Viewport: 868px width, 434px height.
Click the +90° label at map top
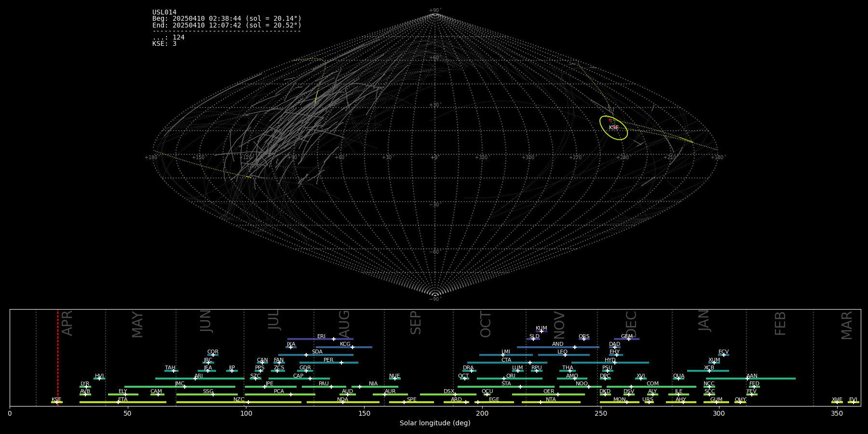(435, 11)
